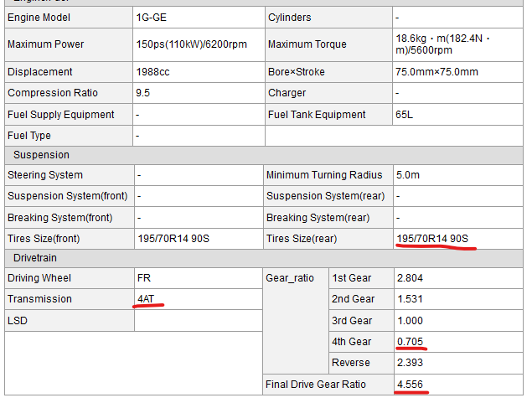Click the underlined 4th Gear ratio 0.705

click(411, 342)
